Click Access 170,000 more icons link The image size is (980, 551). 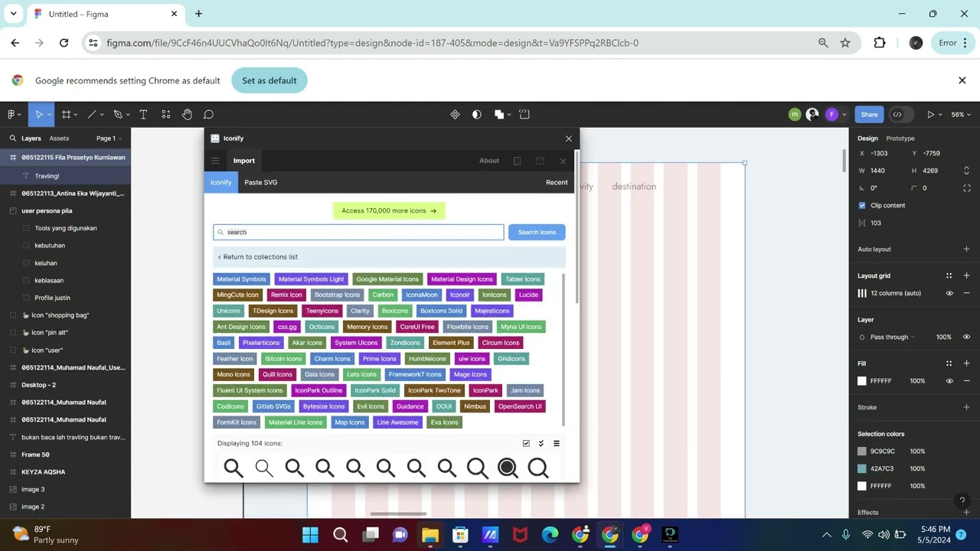coord(389,210)
